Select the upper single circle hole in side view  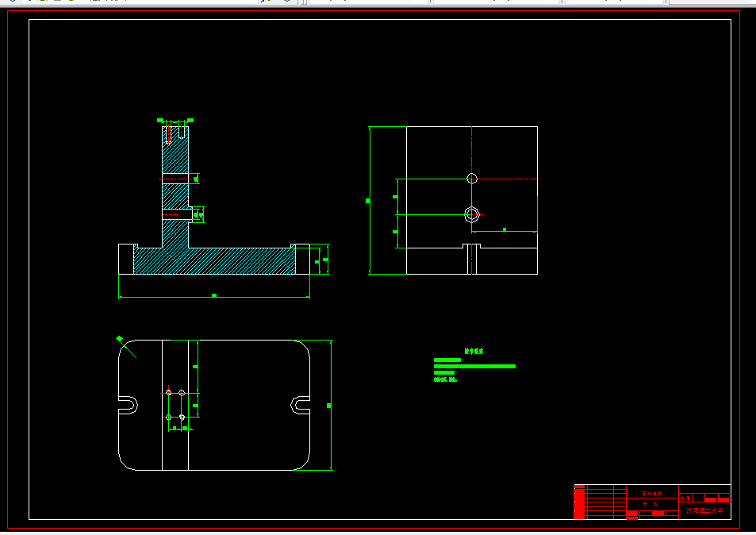click(472, 179)
